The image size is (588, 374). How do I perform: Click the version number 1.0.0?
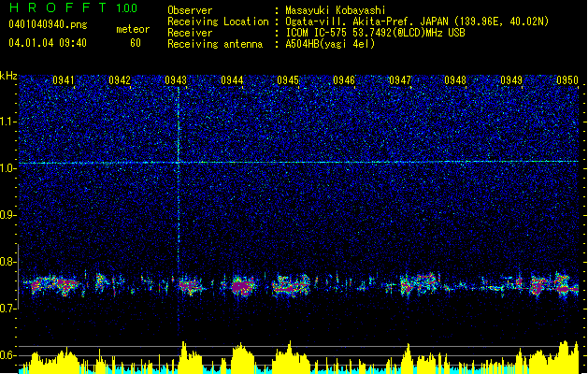pos(127,7)
